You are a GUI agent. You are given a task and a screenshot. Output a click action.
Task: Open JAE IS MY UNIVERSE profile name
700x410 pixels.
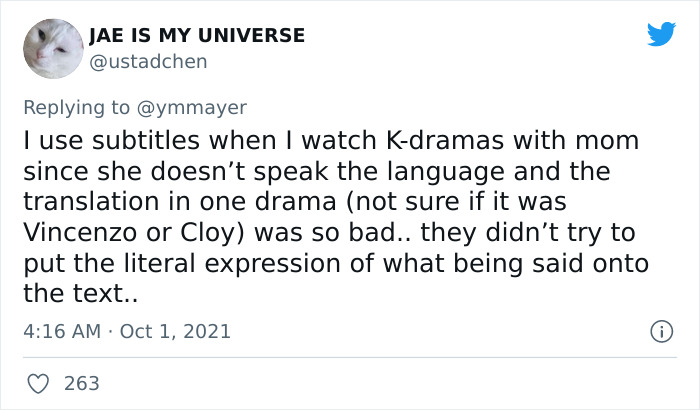click(x=197, y=36)
